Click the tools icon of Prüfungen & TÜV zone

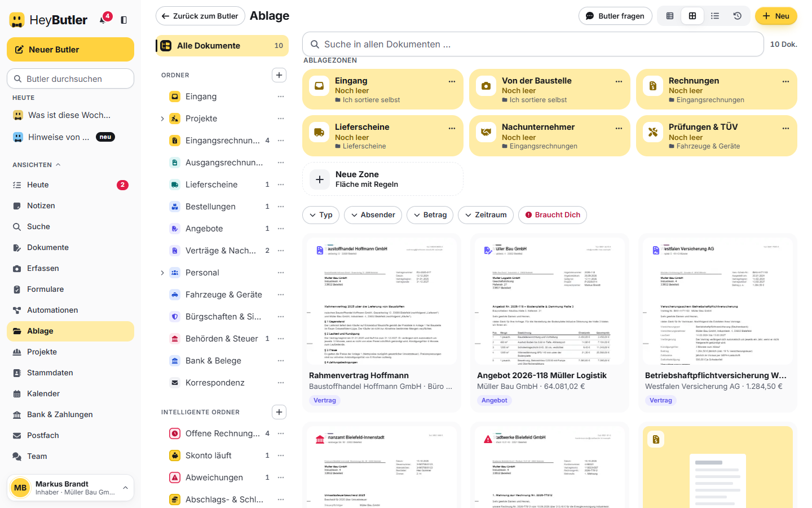click(x=653, y=133)
